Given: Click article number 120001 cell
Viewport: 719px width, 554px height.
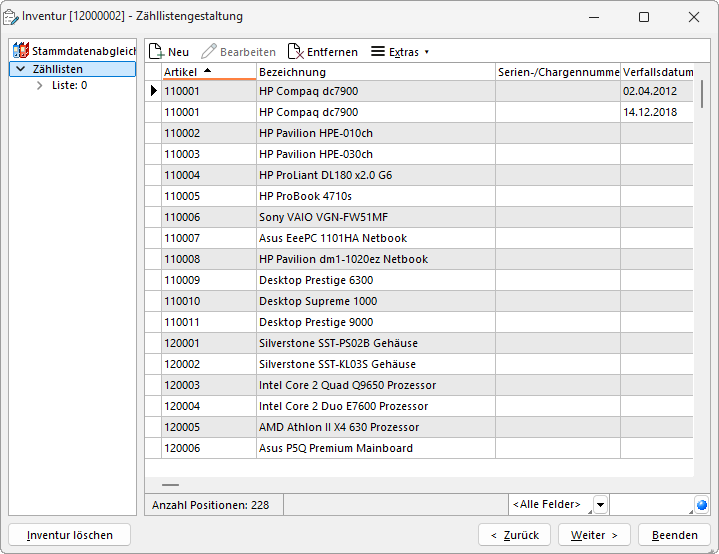Looking at the screenshot, I should [x=209, y=343].
